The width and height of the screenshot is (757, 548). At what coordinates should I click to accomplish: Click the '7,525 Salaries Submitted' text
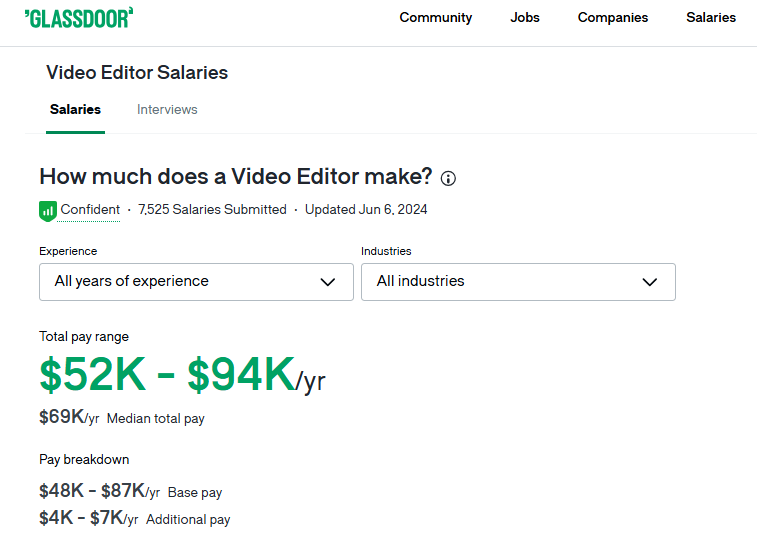point(212,210)
